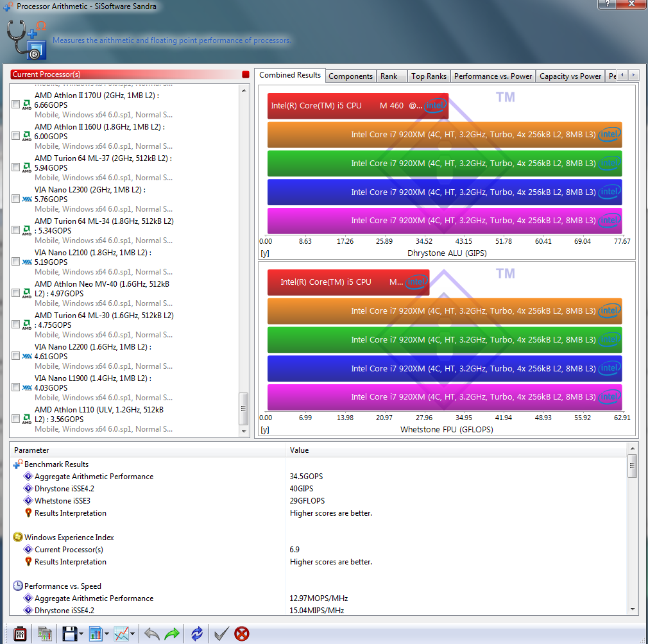Image resolution: width=648 pixels, height=644 pixels.
Task: Click the grey back arrow icon
Action: pyautogui.click(x=151, y=633)
